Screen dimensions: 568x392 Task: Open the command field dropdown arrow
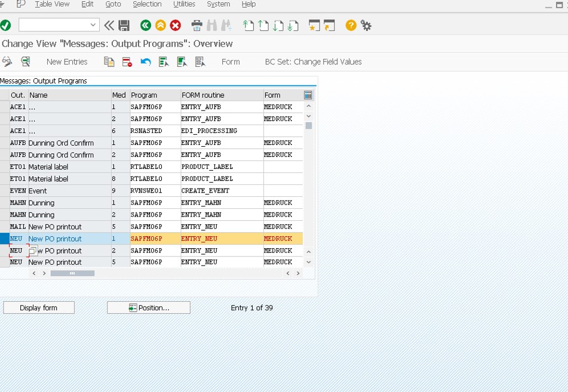click(x=93, y=25)
